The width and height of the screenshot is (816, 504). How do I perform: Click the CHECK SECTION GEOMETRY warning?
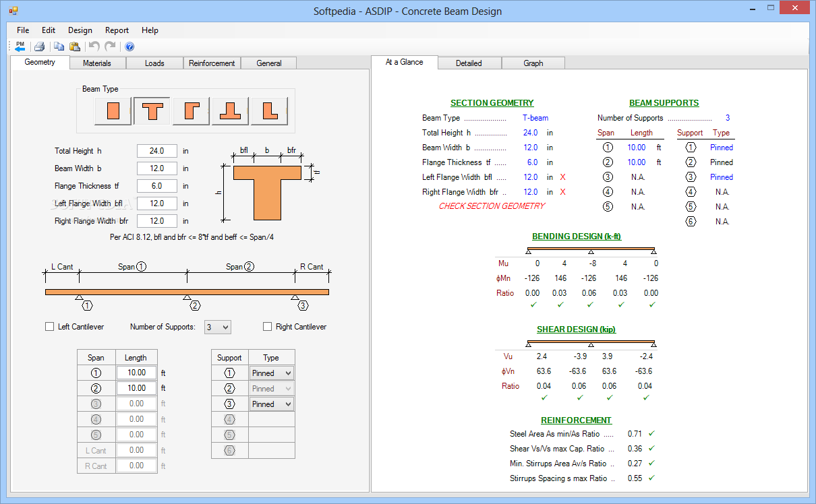[x=492, y=206]
